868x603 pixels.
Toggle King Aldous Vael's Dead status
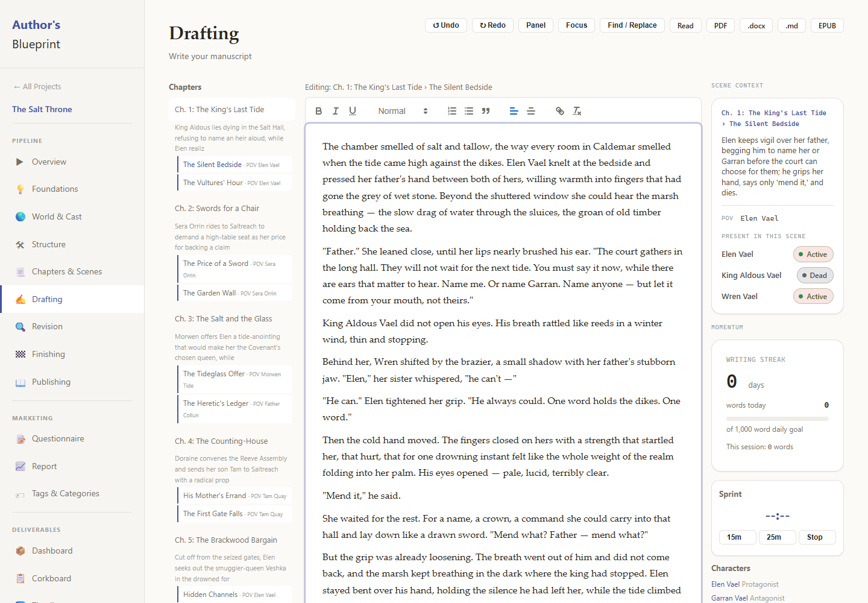point(815,276)
